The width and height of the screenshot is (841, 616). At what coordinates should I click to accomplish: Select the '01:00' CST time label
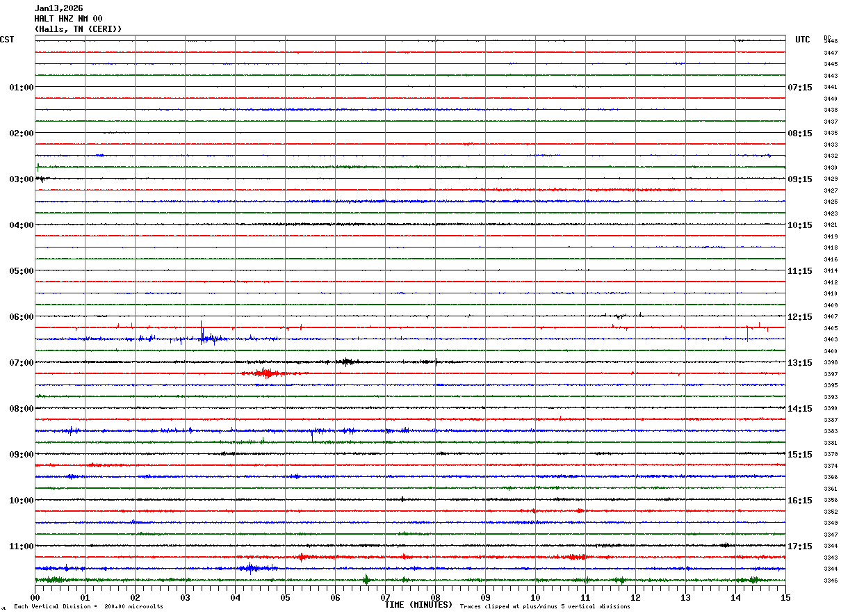(22, 88)
